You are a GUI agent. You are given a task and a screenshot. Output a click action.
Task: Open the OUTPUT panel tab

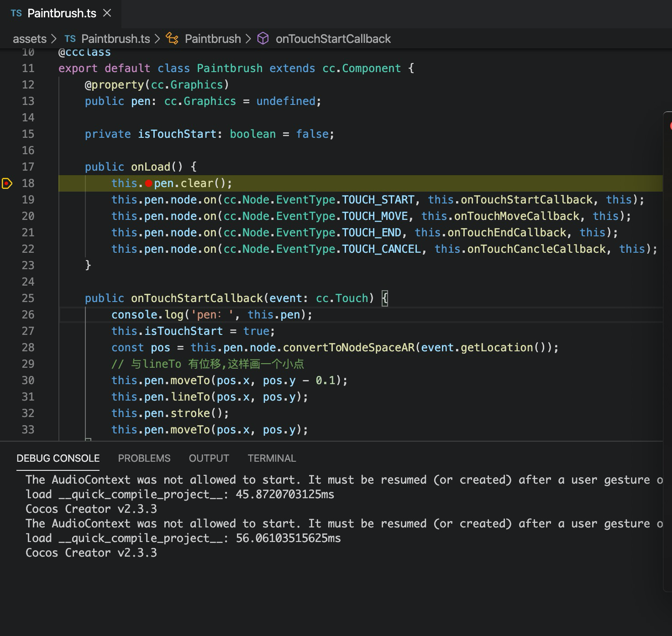click(x=209, y=458)
